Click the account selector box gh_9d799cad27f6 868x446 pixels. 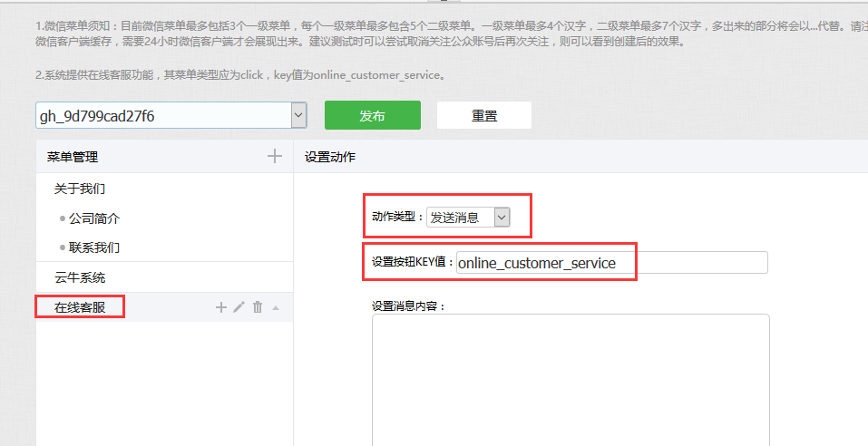click(163, 115)
